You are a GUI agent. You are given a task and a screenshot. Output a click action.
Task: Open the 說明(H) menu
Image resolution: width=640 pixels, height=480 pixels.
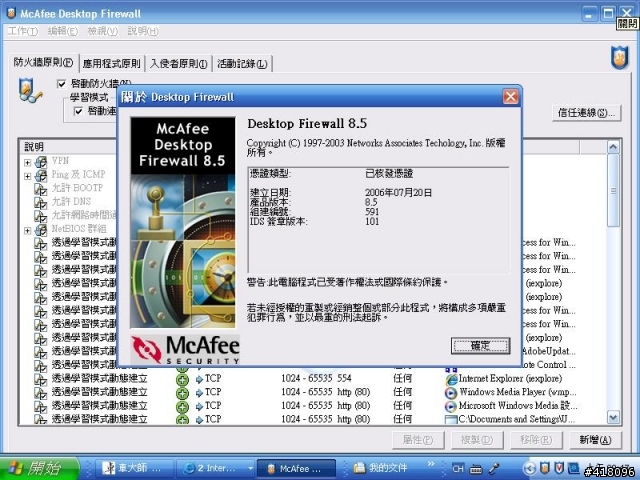[x=143, y=31]
